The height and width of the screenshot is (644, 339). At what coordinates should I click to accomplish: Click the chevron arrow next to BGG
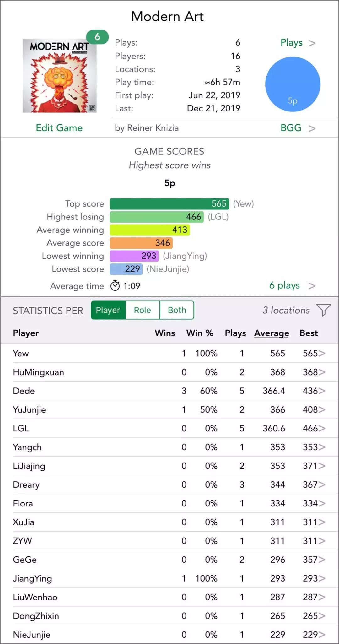(x=312, y=128)
